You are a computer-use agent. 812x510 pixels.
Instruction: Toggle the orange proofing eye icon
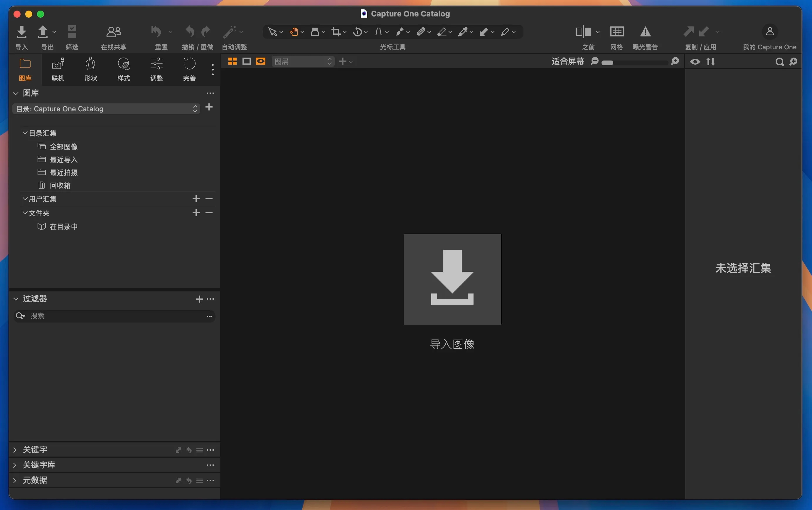pos(261,61)
